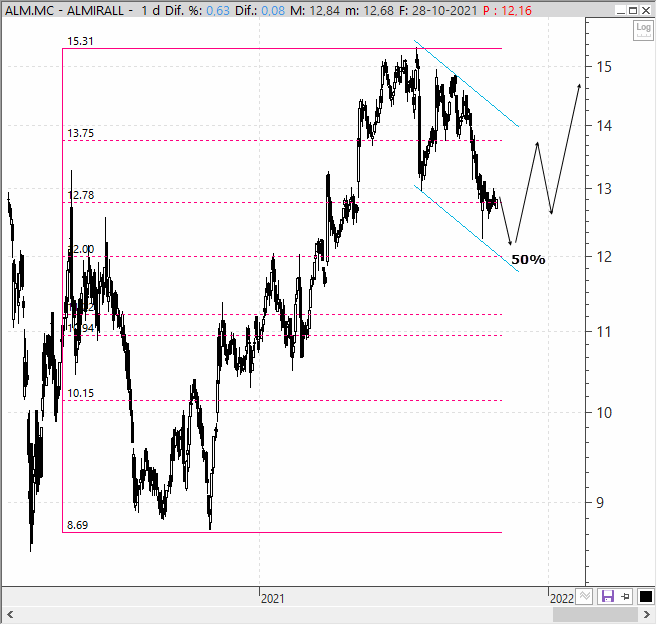This screenshot has width=657, height=625.
Task: Maximize the ALM.MC chart window
Action: [x=634, y=10]
